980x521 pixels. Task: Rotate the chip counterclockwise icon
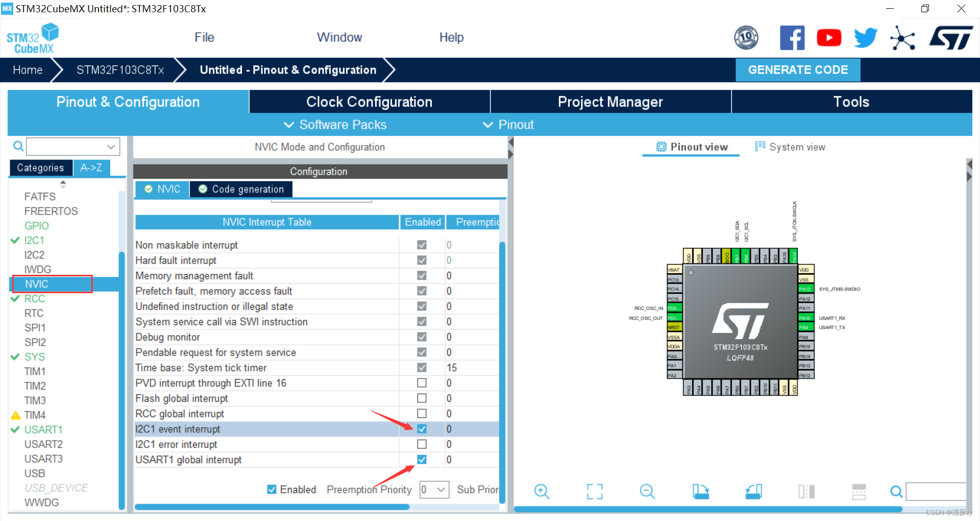(754, 491)
